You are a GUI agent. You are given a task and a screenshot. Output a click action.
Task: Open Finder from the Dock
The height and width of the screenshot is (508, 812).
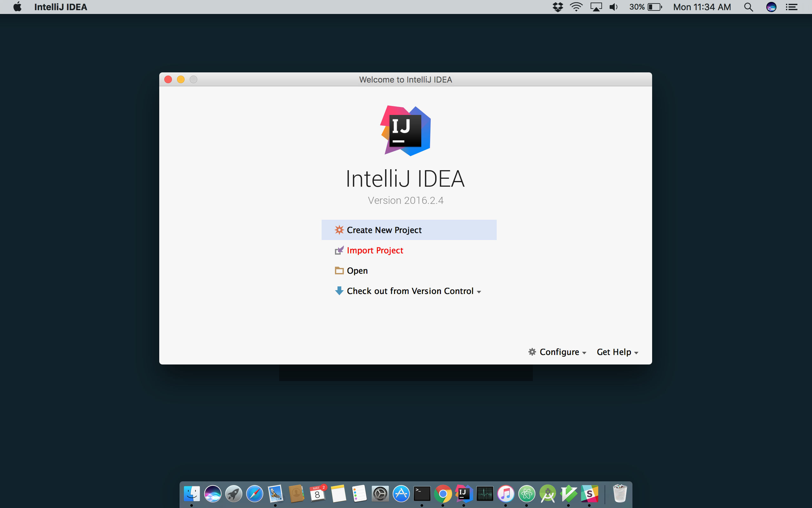point(192,493)
